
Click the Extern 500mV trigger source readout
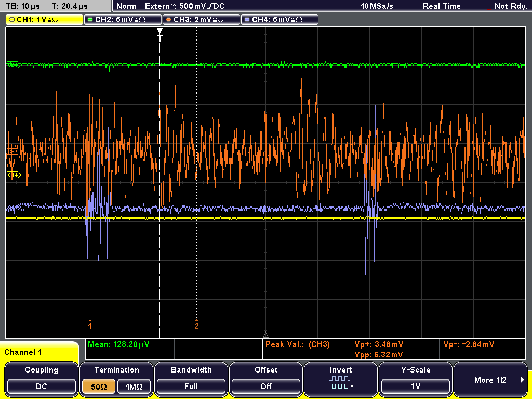(x=185, y=6)
